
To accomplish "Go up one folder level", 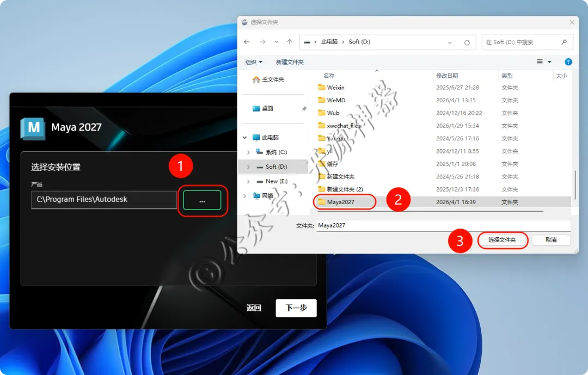I will pyautogui.click(x=290, y=42).
